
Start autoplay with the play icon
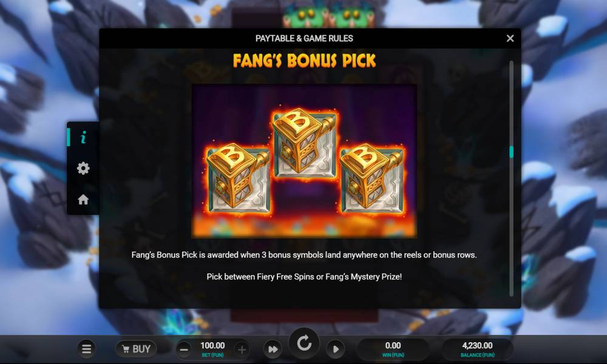(x=336, y=349)
